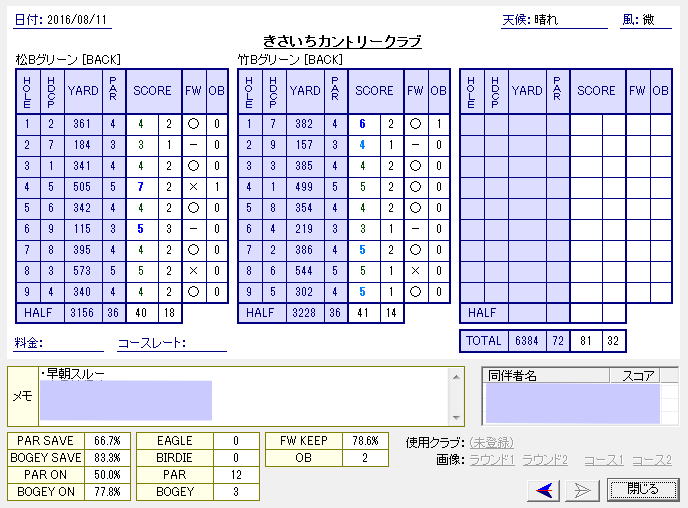Click the TOTAL score 81
This screenshot has height=508, width=688.
tap(586, 341)
